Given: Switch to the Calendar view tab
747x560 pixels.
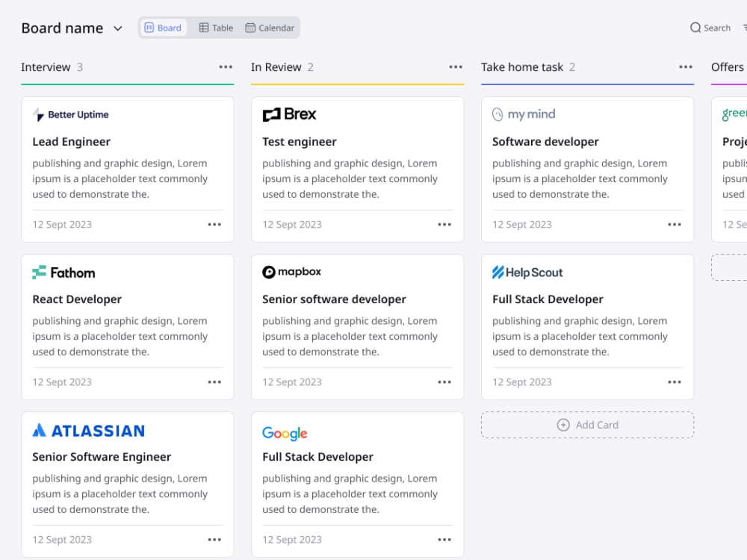Looking at the screenshot, I should click(270, 28).
